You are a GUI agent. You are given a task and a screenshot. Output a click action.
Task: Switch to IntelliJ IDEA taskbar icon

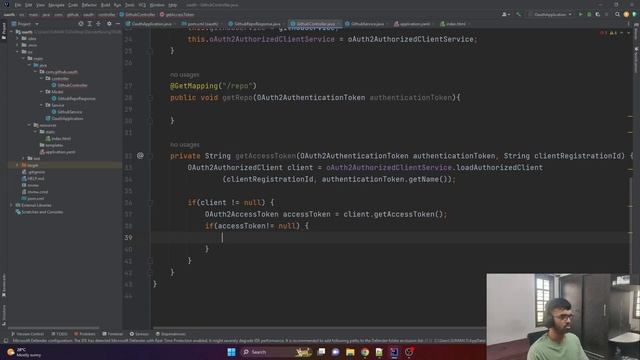point(394,352)
